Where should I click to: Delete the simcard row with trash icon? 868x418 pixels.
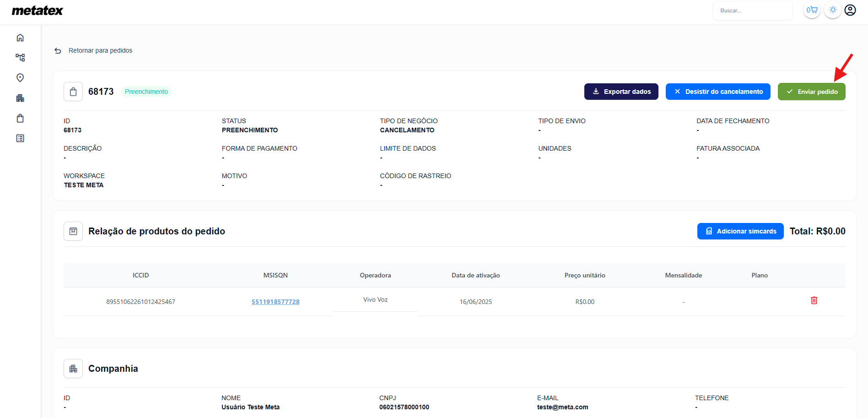(814, 300)
